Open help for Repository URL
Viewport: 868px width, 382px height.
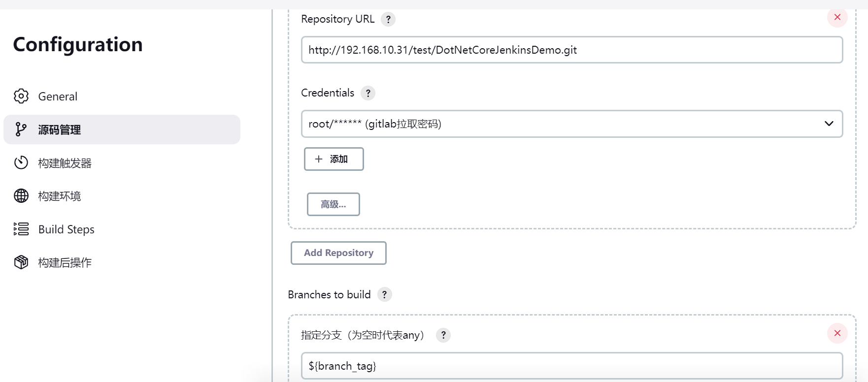click(x=388, y=19)
